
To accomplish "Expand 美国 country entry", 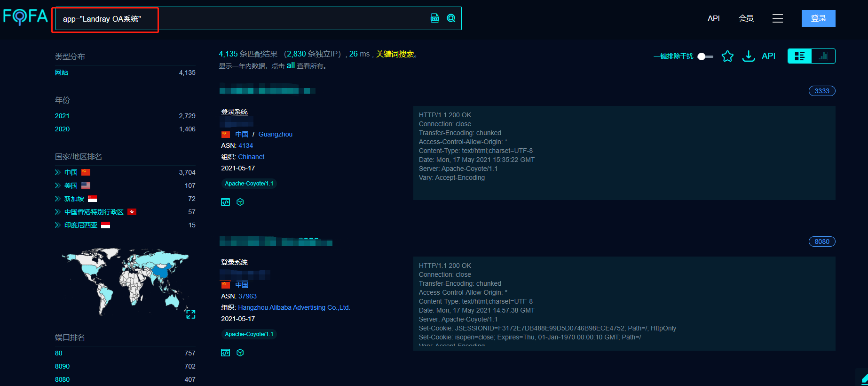I will click(x=58, y=185).
